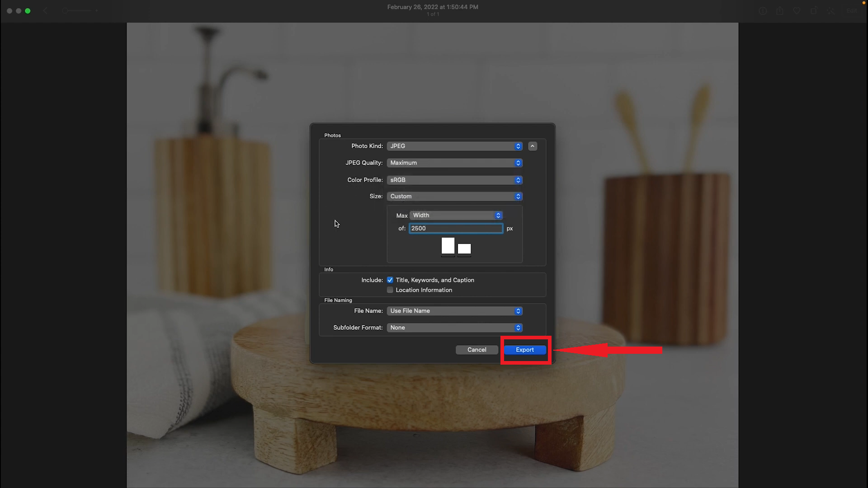Viewport: 868px width, 488px height.
Task: Select the portrait orientation preview
Action: (x=448, y=245)
